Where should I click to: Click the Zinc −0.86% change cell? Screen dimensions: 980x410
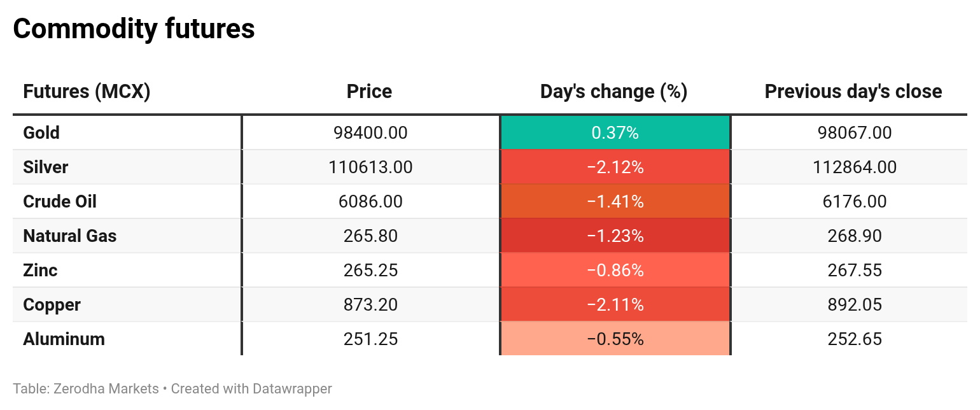click(615, 271)
